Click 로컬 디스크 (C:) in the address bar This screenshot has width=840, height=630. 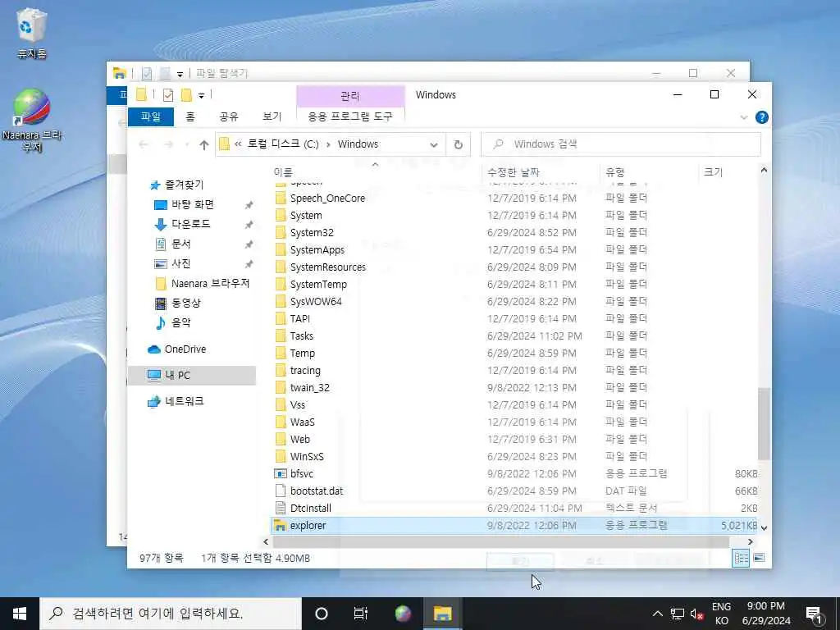tap(283, 144)
